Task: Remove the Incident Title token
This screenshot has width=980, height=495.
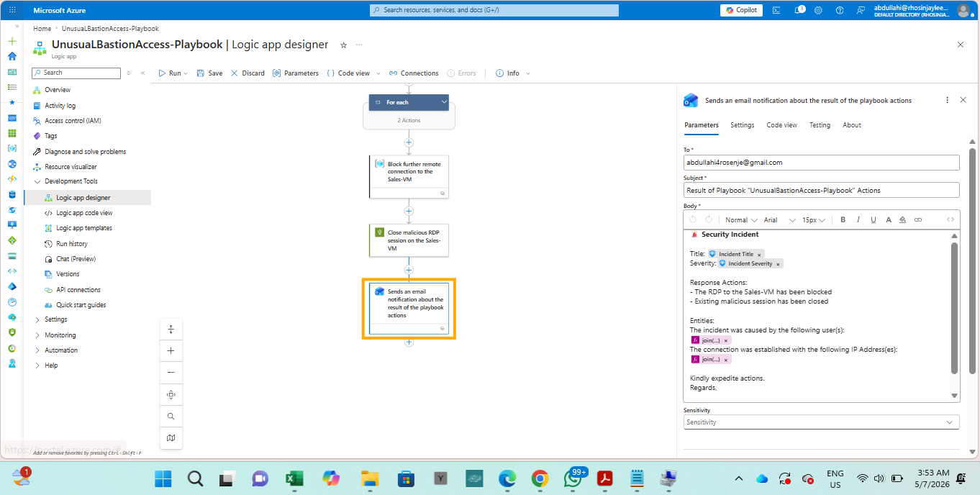Action: pos(759,255)
